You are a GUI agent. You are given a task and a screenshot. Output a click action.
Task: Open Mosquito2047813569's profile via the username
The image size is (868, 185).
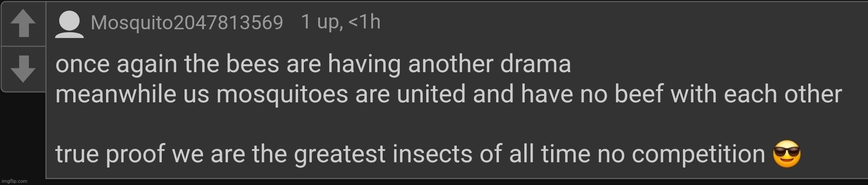pos(187,23)
